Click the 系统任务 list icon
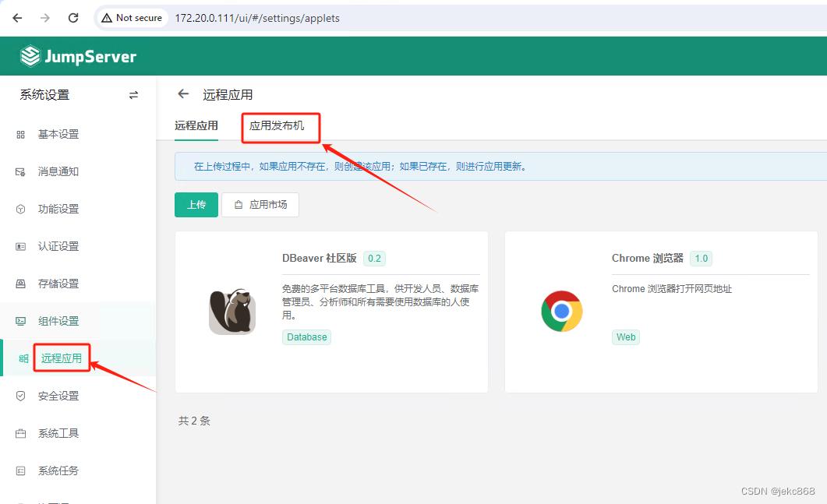This screenshot has height=504, width=827. click(20, 471)
